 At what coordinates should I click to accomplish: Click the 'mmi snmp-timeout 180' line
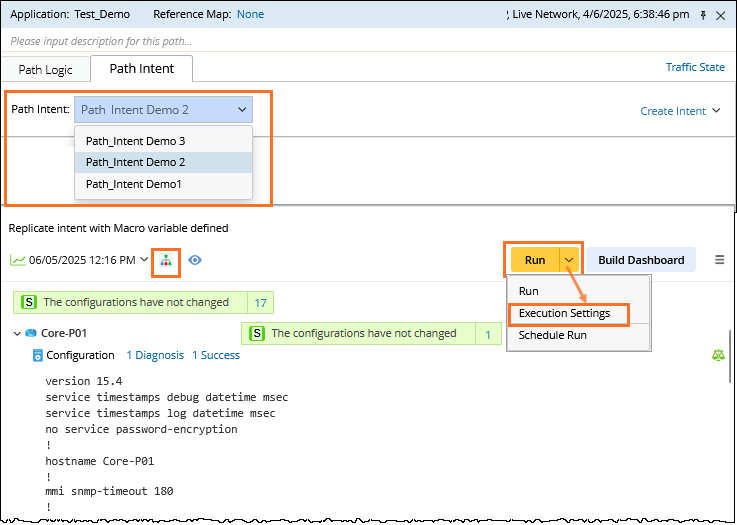click(109, 491)
